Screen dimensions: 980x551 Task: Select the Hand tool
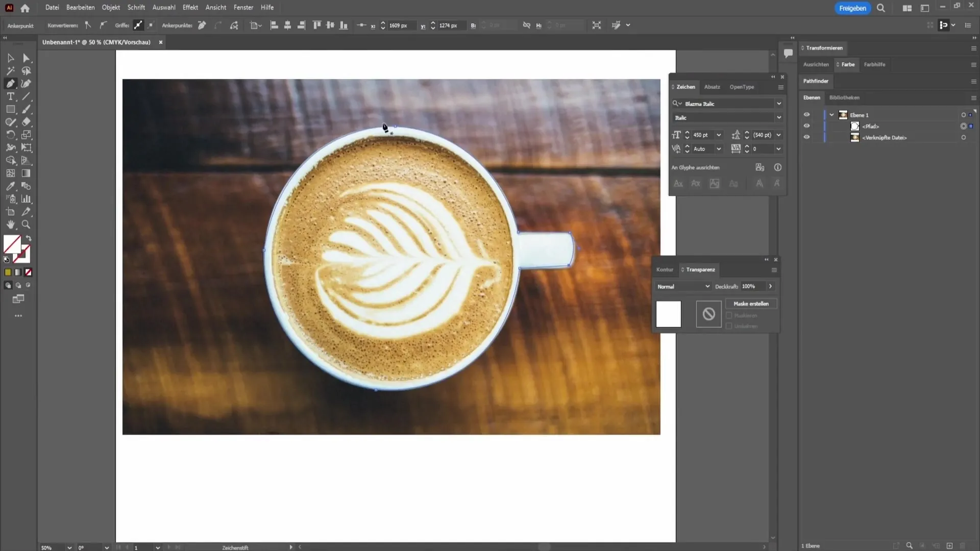pos(10,224)
